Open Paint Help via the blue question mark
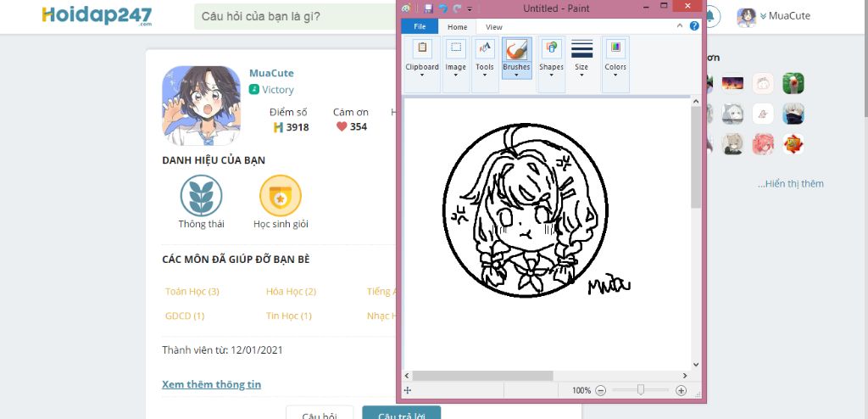 694,25
